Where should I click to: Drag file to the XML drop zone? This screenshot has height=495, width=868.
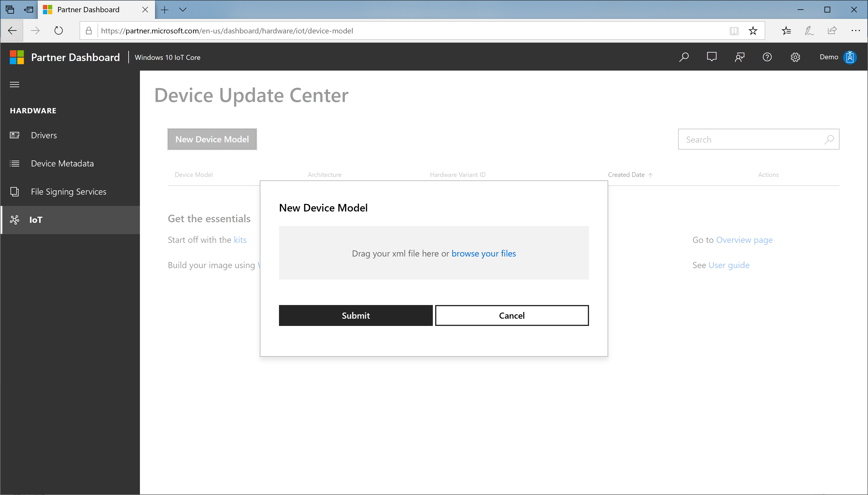coord(434,253)
